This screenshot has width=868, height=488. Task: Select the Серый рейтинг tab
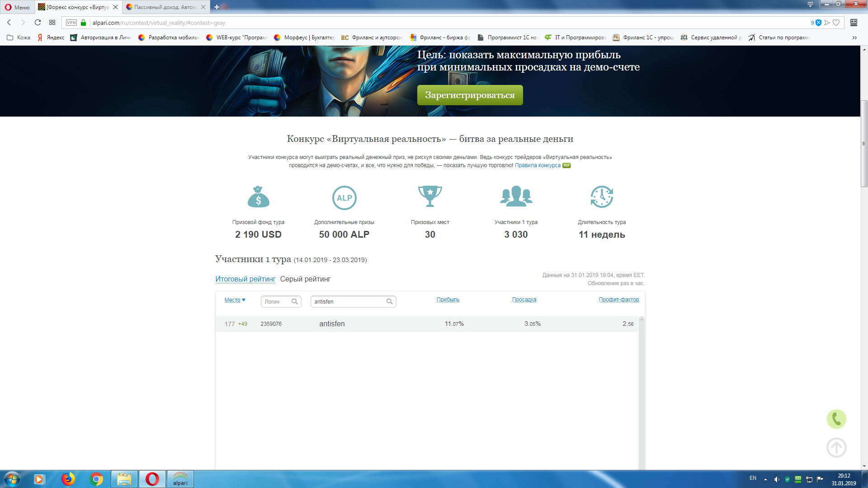click(305, 279)
